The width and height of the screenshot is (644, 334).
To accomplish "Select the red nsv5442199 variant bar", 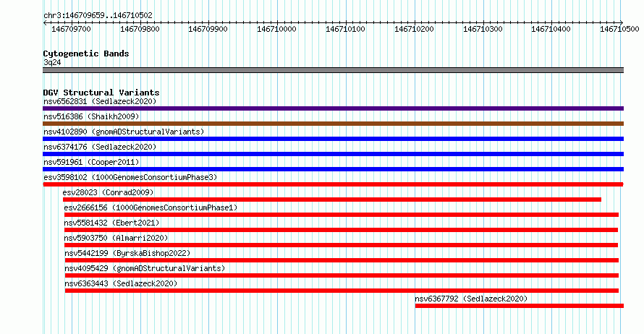I will click(x=342, y=260).
